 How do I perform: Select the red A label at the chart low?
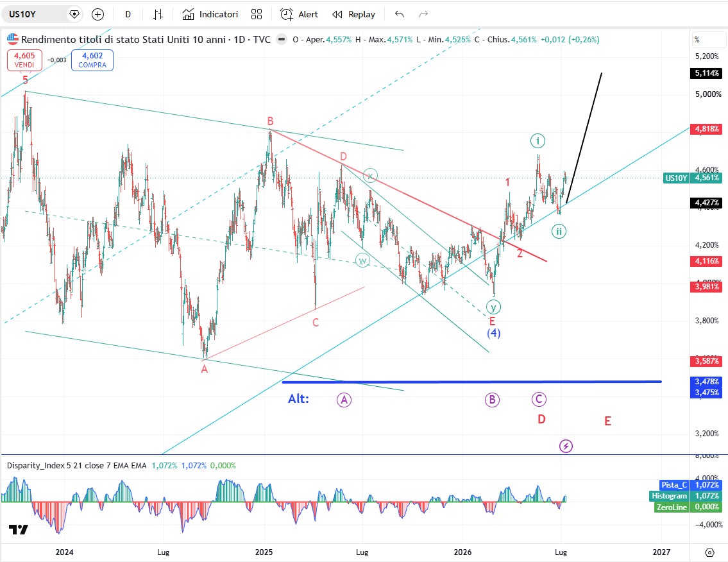204,370
